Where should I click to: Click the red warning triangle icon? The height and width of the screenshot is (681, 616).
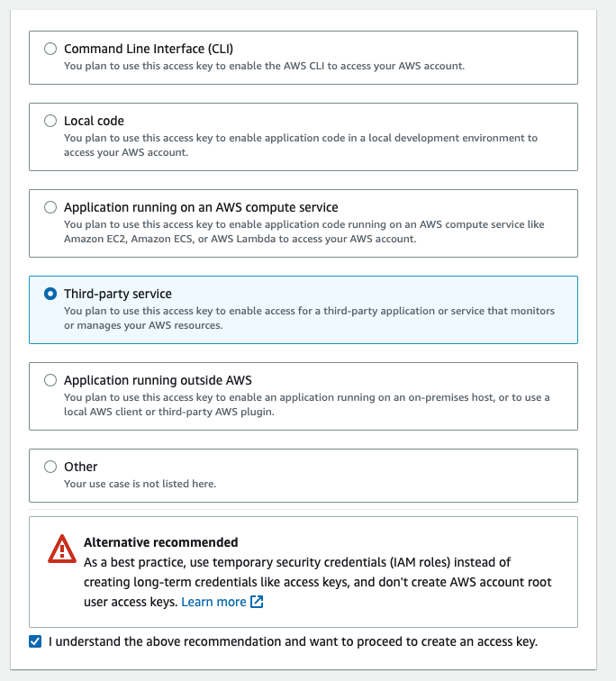point(62,549)
